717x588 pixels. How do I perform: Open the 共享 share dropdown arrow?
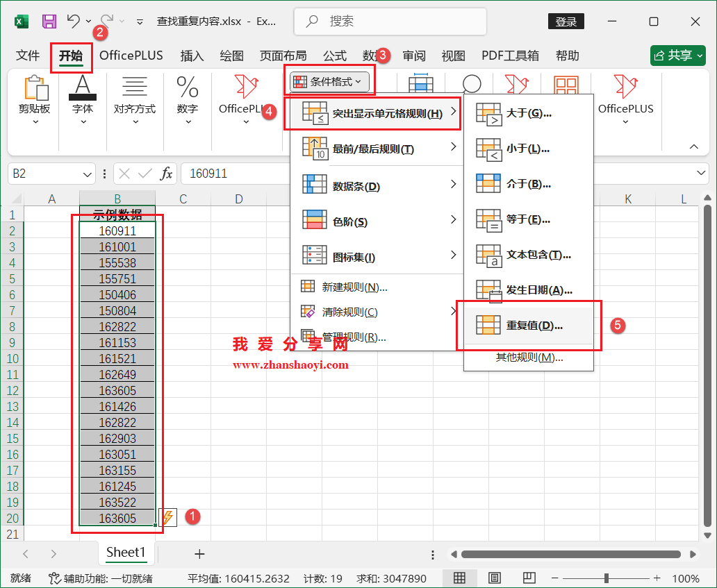pyautogui.click(x=702, y=55)
